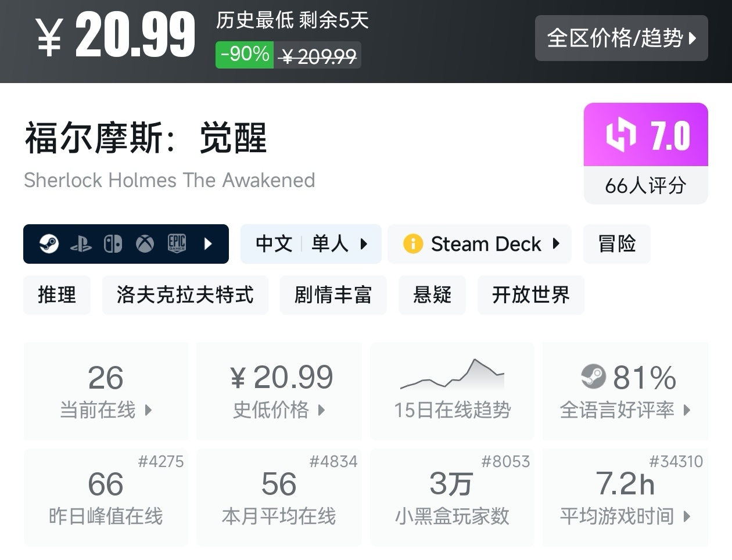Open the 剧情丰富 tag

click(333, 295)
